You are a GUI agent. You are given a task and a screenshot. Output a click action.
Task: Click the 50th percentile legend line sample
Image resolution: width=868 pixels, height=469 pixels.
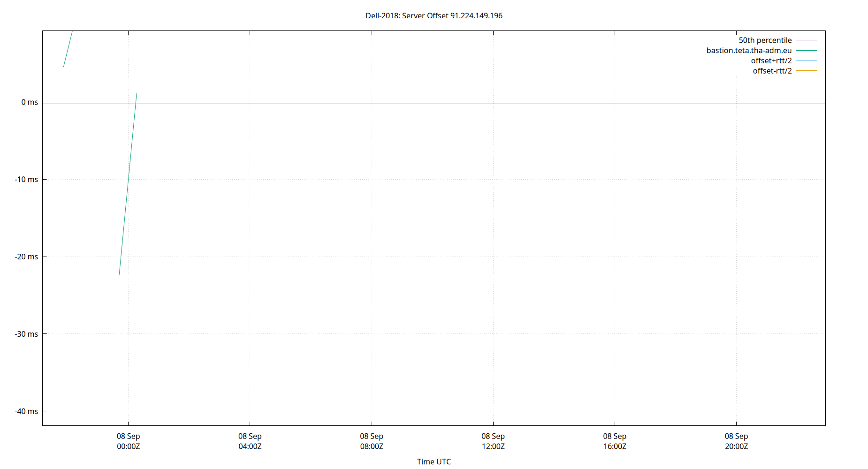[x=807, y=40]
